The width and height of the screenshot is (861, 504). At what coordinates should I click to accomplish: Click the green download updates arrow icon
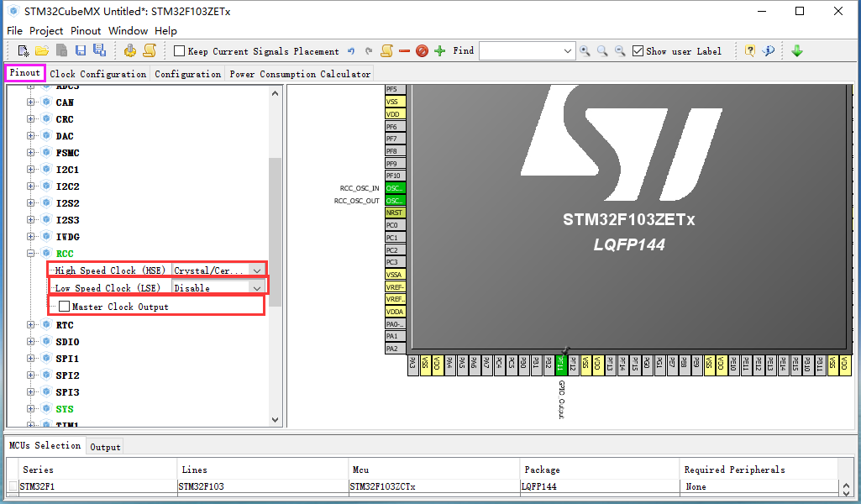click(x=797, y=51)
